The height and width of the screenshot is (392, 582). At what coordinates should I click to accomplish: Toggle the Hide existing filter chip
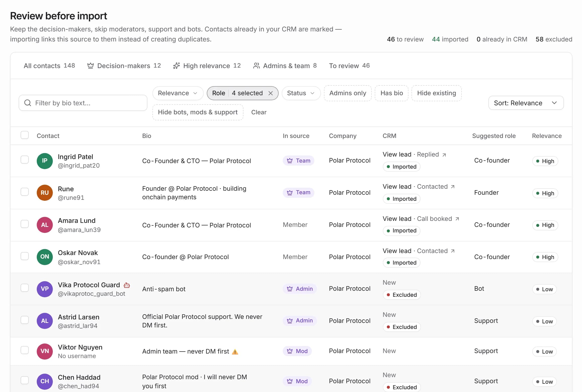tap(436, 93)
